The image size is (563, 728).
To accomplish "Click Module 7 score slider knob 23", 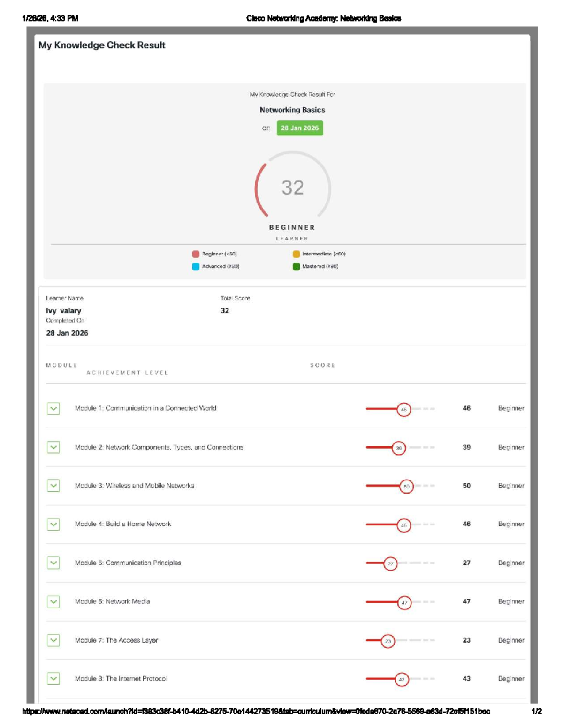I will 388,641.
